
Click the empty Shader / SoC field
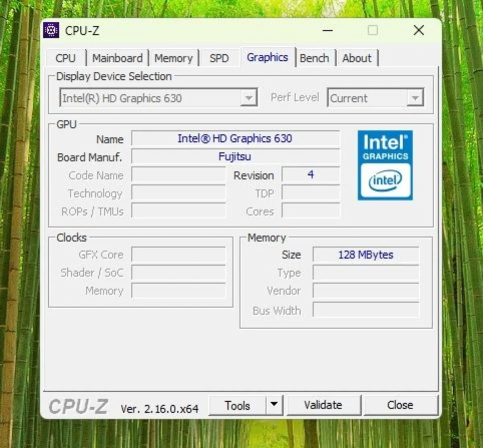[179, 273]
